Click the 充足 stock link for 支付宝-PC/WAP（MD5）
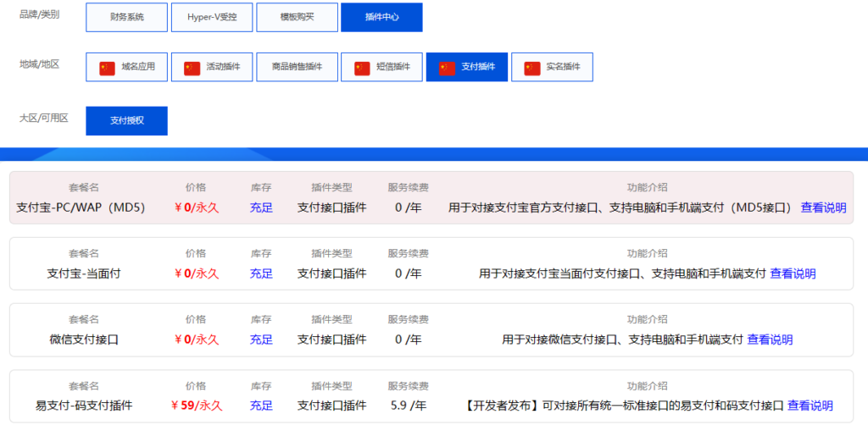 pyautogui.click(x=261, y=207)
